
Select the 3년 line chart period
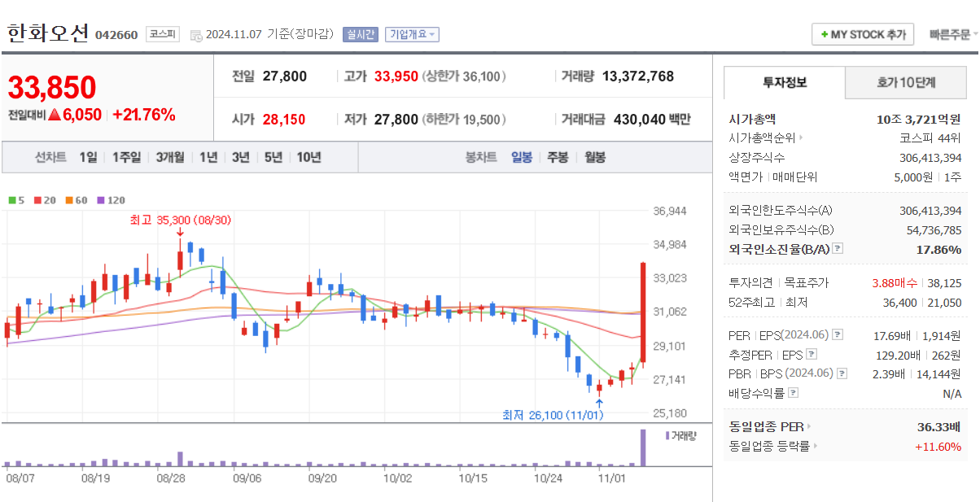coord(240,157)
